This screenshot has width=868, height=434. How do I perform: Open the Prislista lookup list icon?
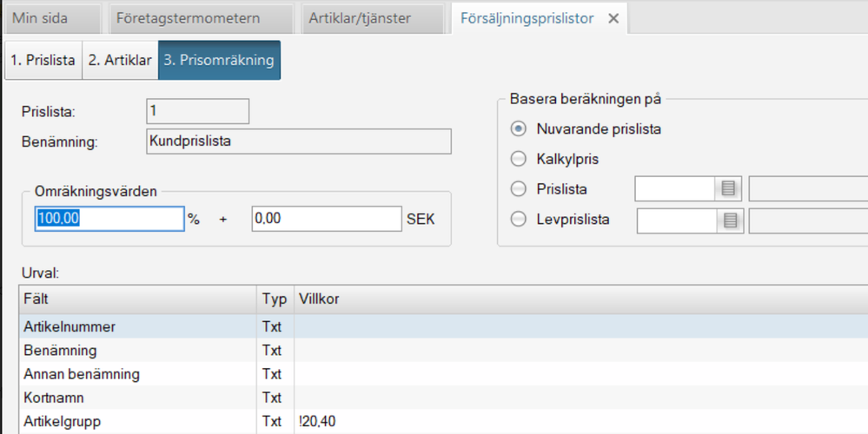click(x=729, y=188)
